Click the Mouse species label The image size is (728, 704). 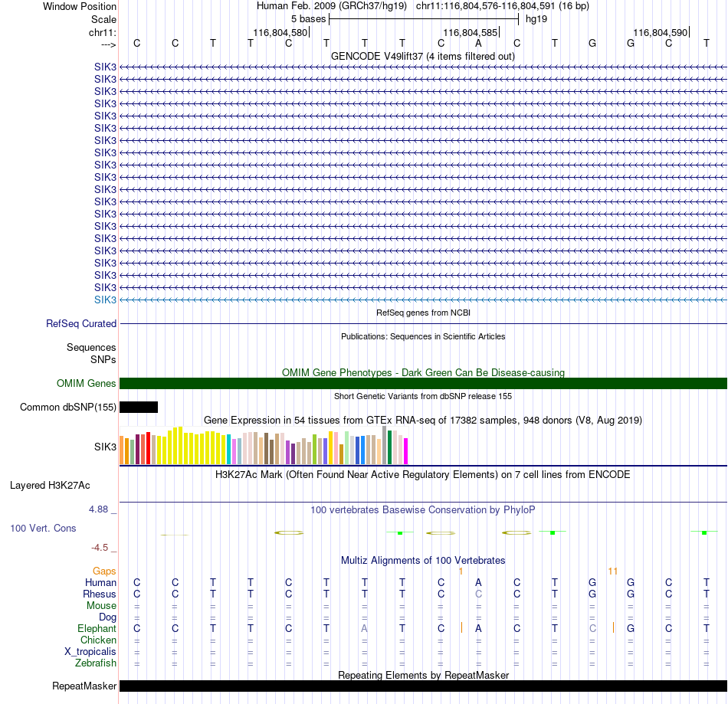[x=101, y=606]
